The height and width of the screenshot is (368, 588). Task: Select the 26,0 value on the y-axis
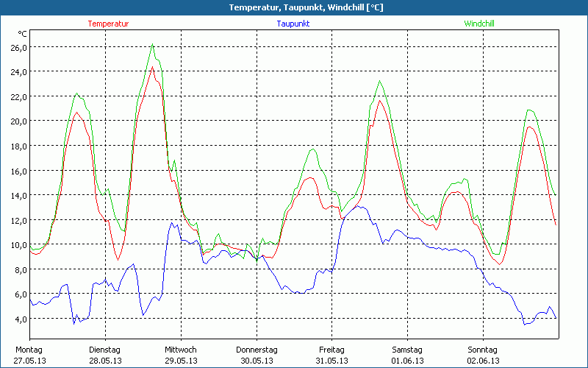coord(17,47)
